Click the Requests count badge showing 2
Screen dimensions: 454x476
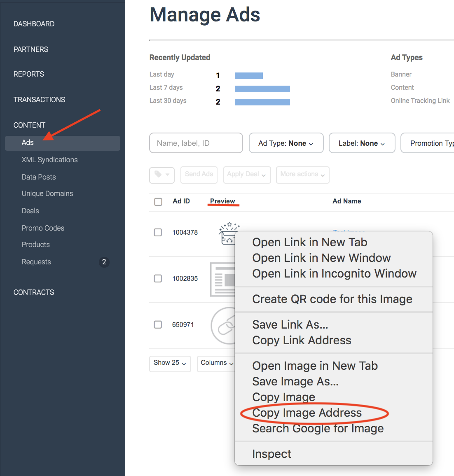click(x=104, y=262)
